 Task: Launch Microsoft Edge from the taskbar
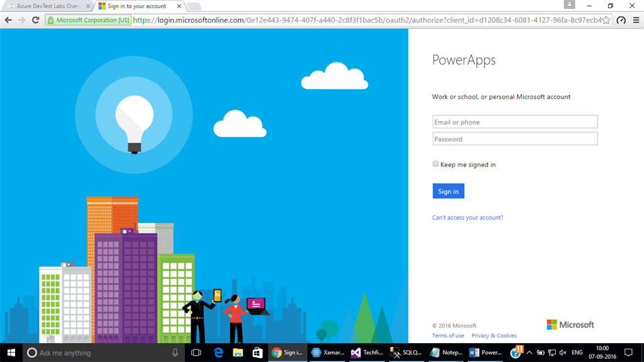tap(218, 353)
